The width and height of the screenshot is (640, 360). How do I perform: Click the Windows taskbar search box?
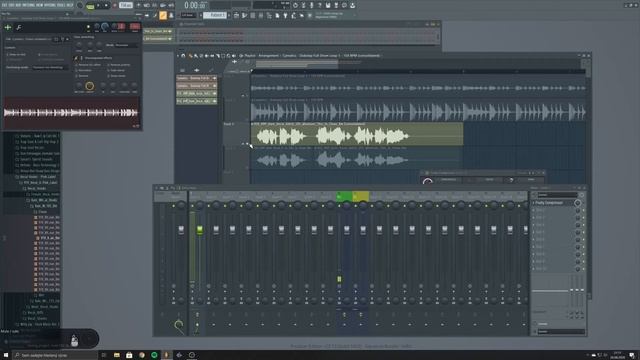click(55, 355)
